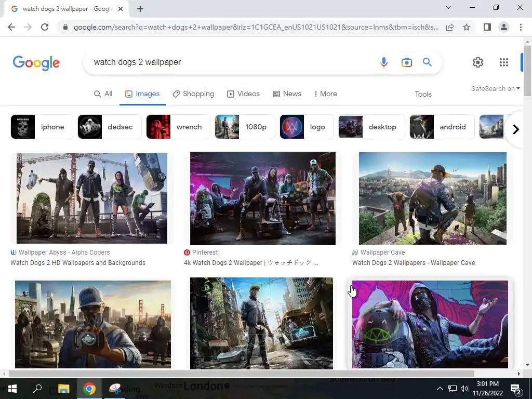The height and width of the screenshot is (399, 532).
Task: Open the pink graffiti Wrench thumbnail
Action: [x=430, y=324]
